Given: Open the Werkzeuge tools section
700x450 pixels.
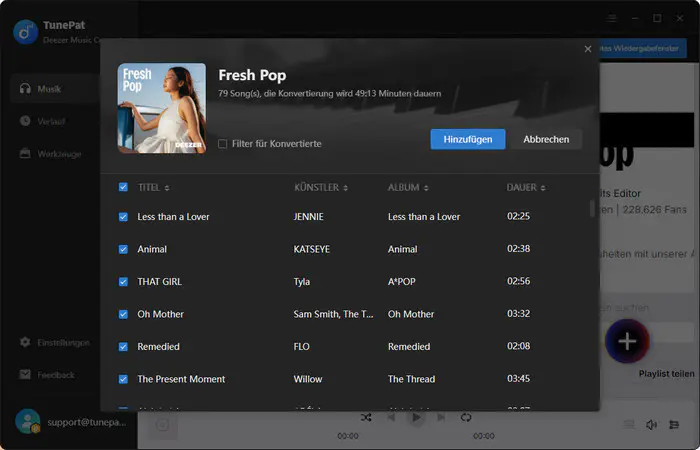Looking at the screenshot, I should click(54, 154).
